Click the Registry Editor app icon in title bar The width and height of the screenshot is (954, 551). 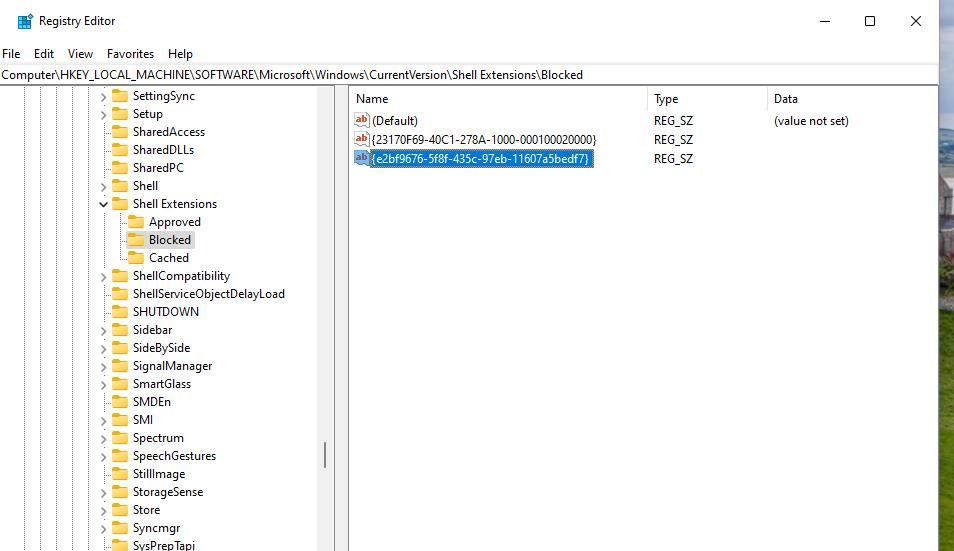25,21
